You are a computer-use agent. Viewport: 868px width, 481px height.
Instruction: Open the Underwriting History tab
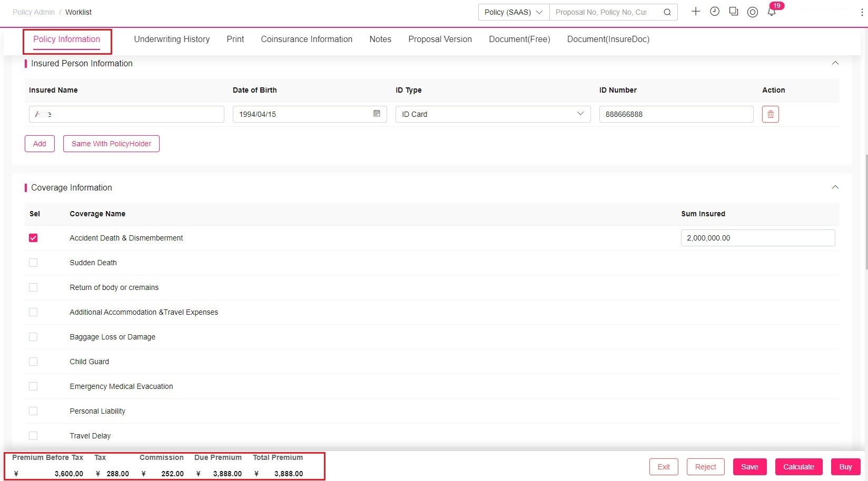[172, 39]
